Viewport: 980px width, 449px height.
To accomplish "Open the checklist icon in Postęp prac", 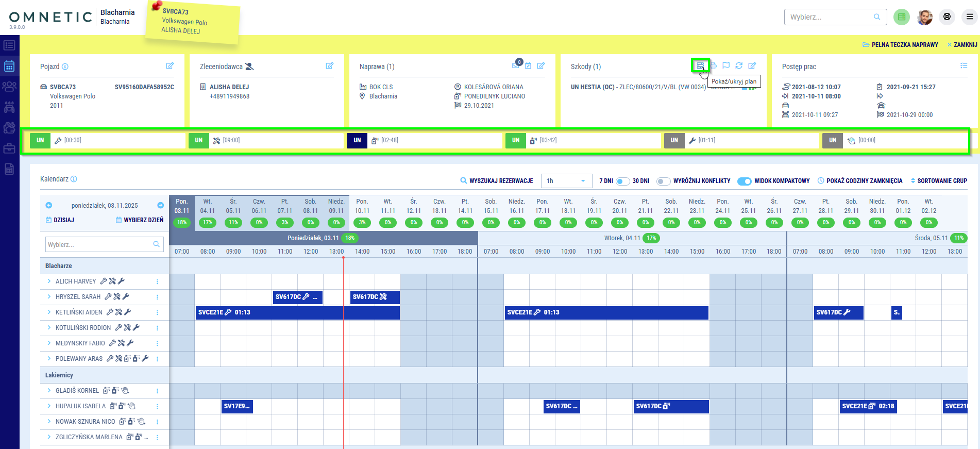I will pos(964,66).
